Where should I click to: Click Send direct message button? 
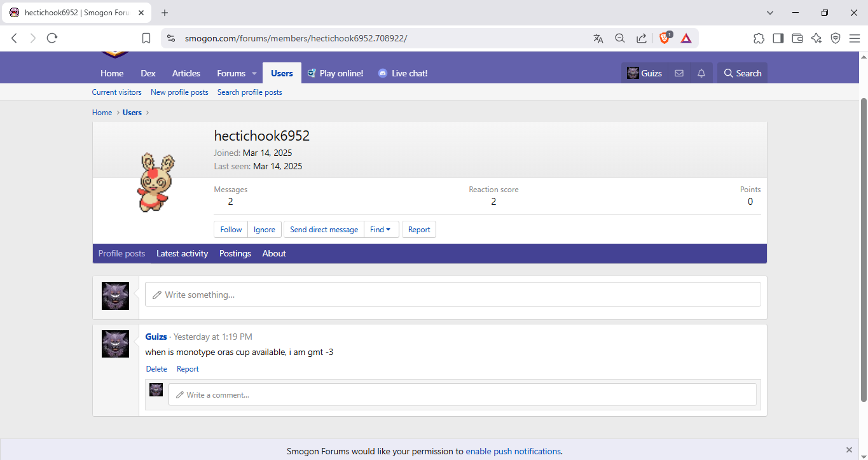point(324,230)
